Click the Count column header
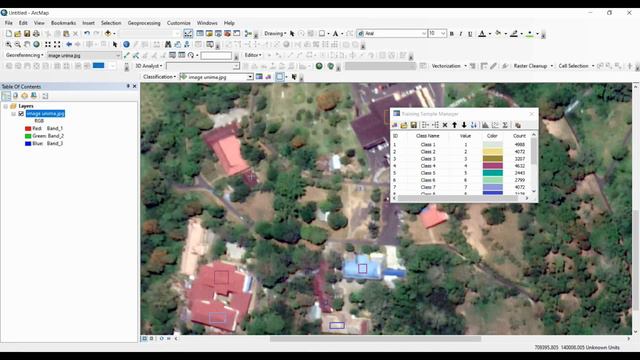Viewport: 640px width, 360px height. pyautogui.click(x=519, y=136)
